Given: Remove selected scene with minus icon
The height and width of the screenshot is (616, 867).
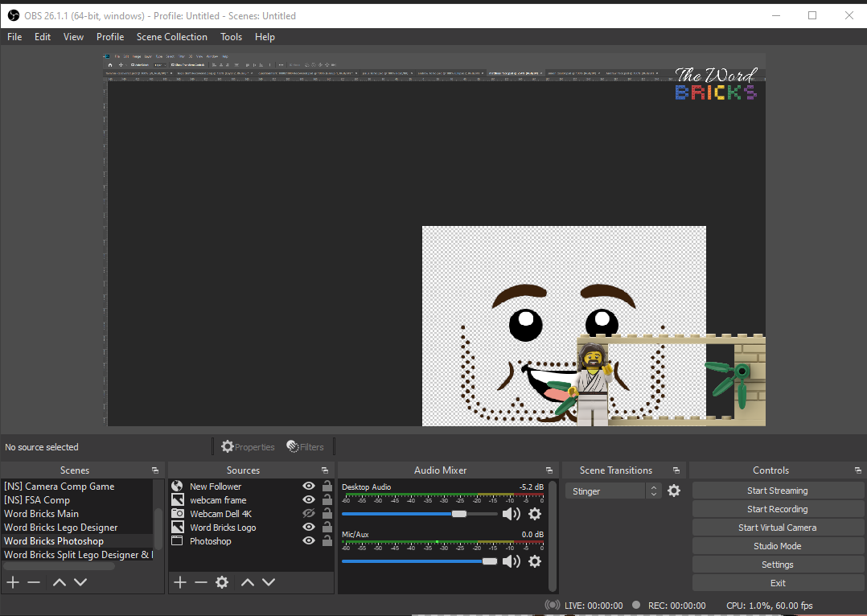Looking at the screenshot, I should coord(34,582).
